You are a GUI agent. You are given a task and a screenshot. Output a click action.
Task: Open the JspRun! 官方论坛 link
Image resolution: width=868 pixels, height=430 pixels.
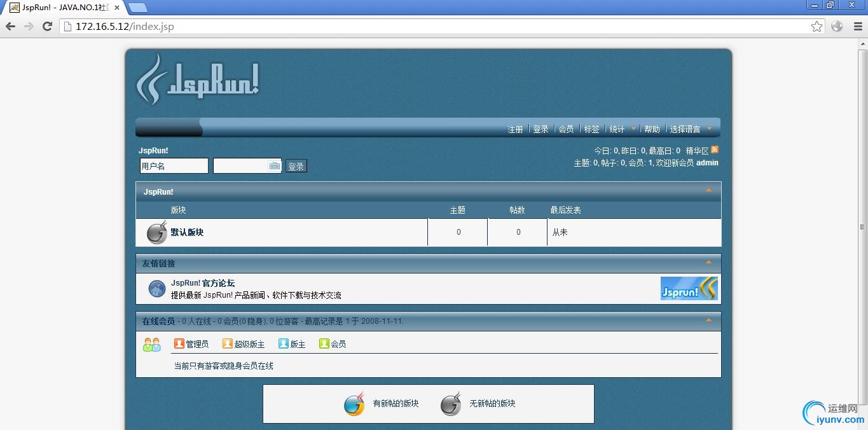203,283
